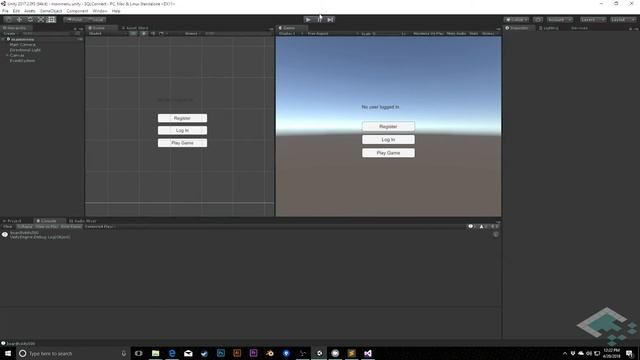Open Visual Studio from the taskbar
The height and width of the screenshot is (360, 640).
(368, 353)
